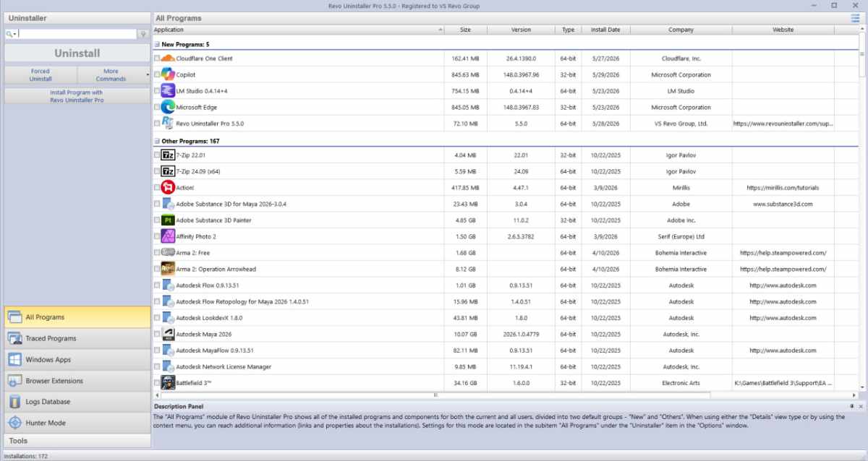This screenshot has width=868, height=461.
Task: Switch to Traced Programs module
Action: [x=77, y=338]
